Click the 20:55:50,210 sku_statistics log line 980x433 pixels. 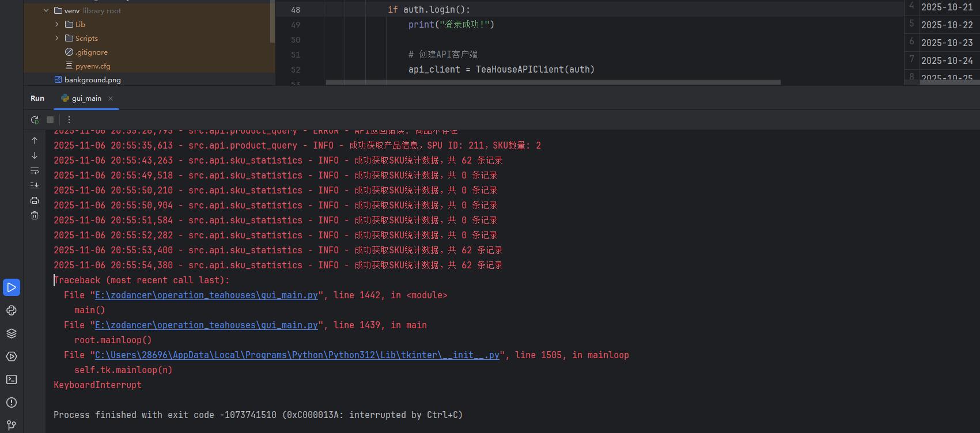coord(275,191)
